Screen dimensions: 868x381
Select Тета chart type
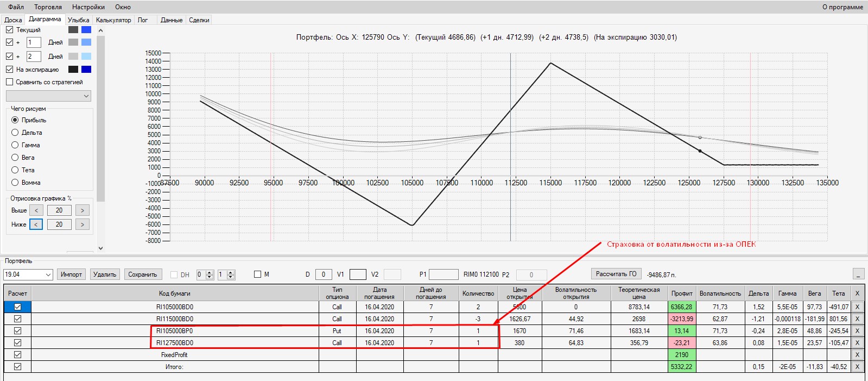15,170
